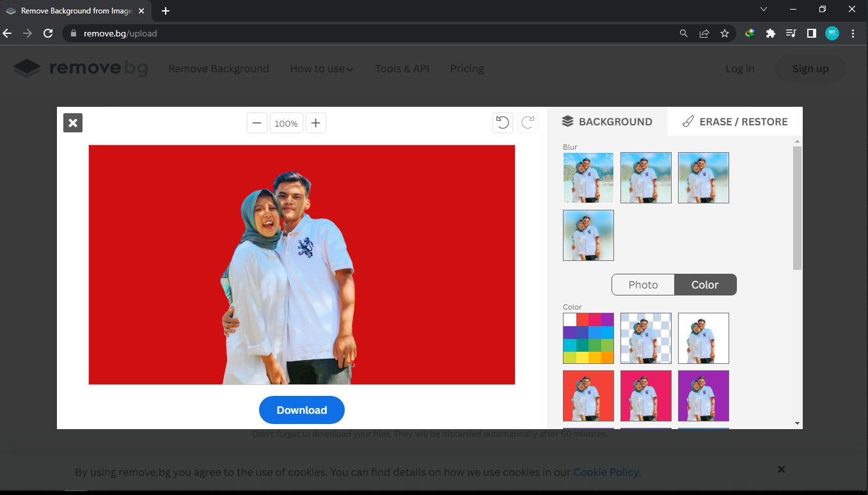Go forward in browser history
Viewport: 868px width, 495px height.
pos(28,33)
